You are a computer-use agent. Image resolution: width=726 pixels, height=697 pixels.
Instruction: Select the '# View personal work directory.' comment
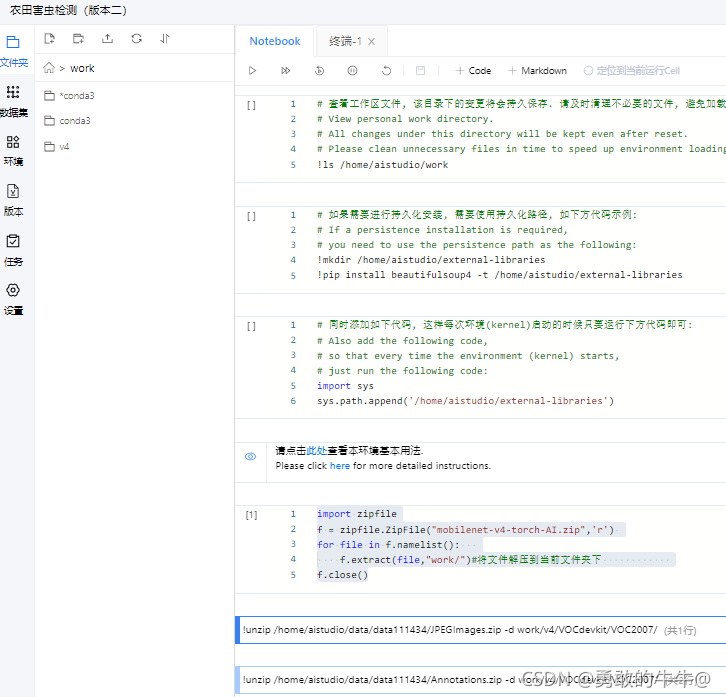405,119
